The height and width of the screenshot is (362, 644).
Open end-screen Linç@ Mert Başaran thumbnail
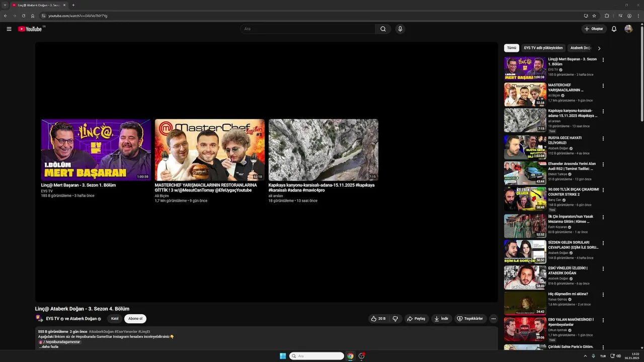[96, 150]
